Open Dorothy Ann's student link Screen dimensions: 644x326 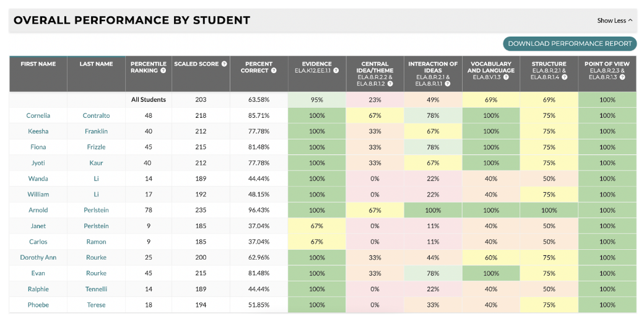pyautogui.click(x=38, y=258)
